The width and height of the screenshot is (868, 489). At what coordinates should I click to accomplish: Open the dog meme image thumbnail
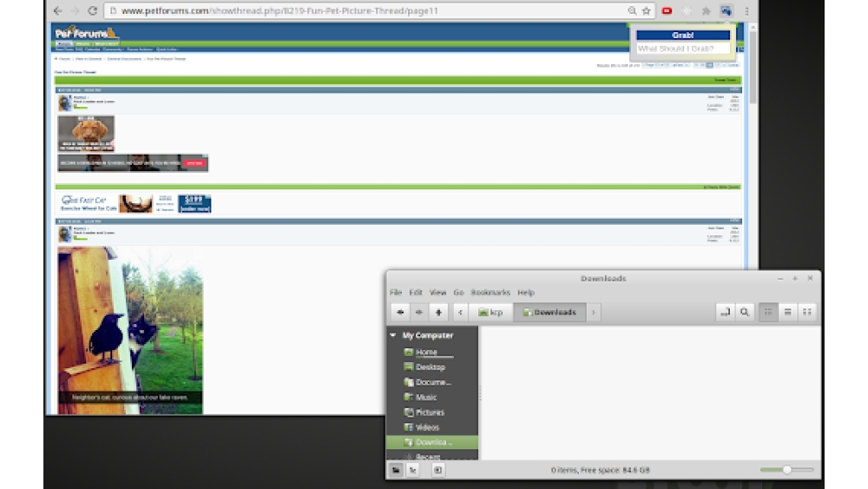(86, 134)
